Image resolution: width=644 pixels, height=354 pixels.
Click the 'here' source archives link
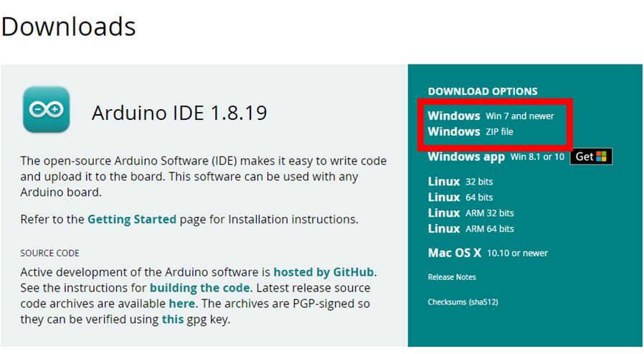[x=182, y=304]
